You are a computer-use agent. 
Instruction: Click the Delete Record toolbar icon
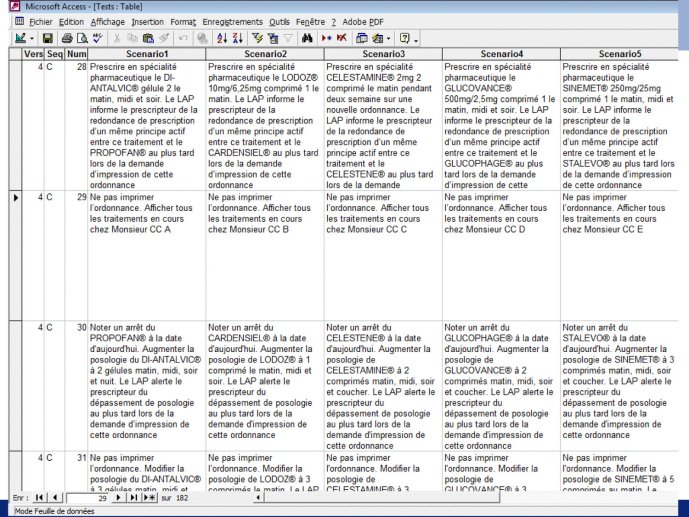tap(342, 39)
